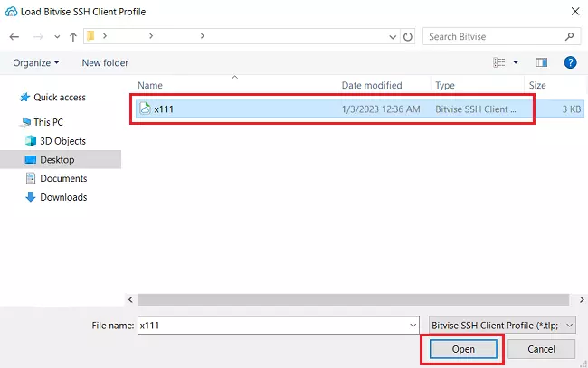The width and height of the screenshot is (588, 368).
Task: Sort files by Date modified column
Action: tap(371, 85)
